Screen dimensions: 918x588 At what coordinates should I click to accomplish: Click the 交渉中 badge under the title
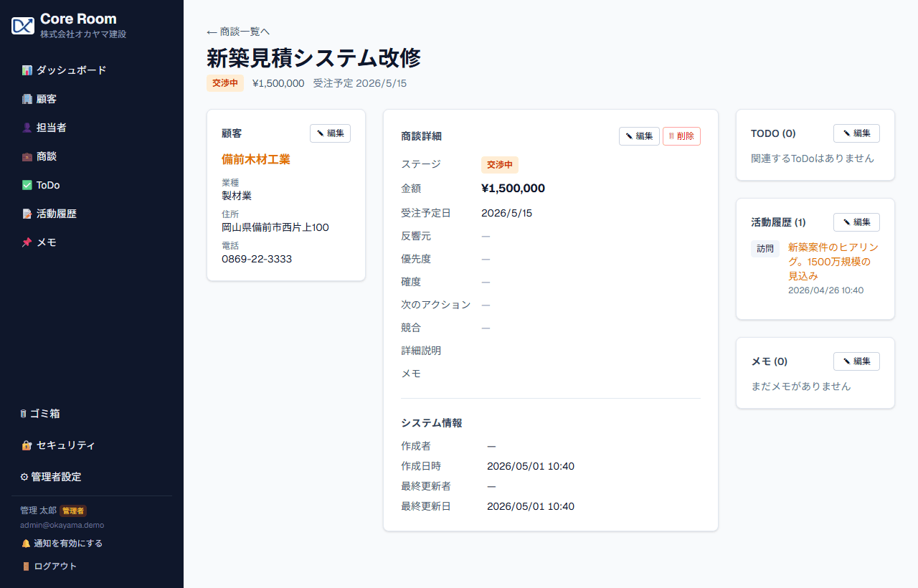(225, 83)
